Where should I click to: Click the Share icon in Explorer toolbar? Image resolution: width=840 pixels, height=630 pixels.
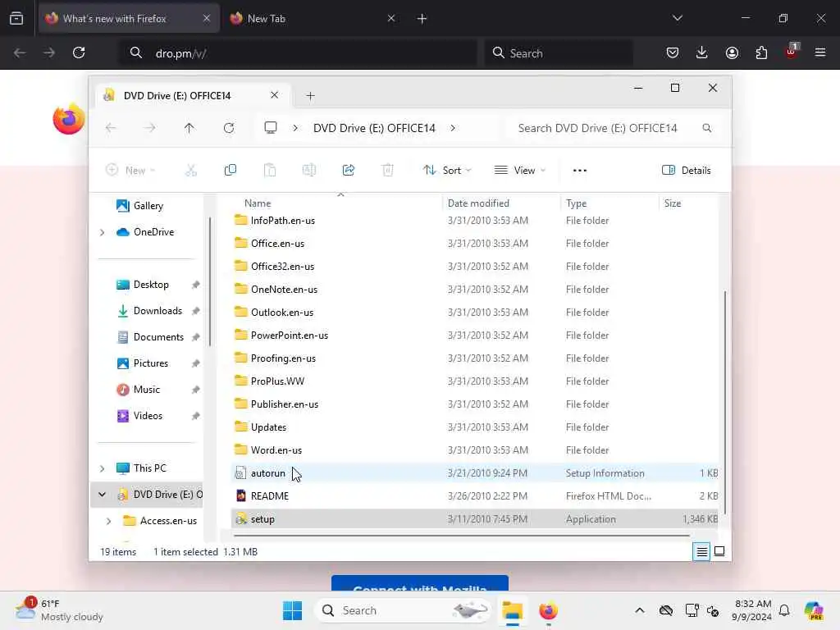(348, 171)
